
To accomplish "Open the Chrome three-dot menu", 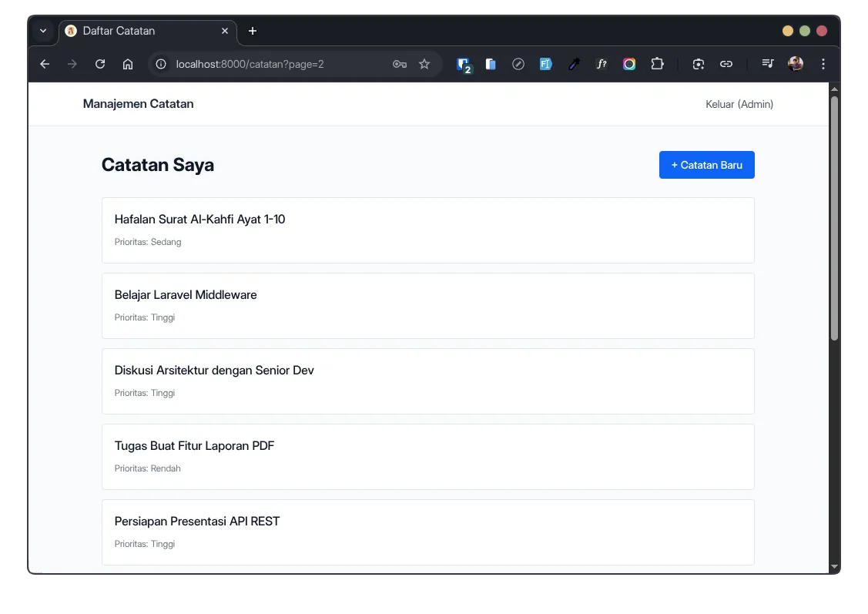I will [823, 65].
